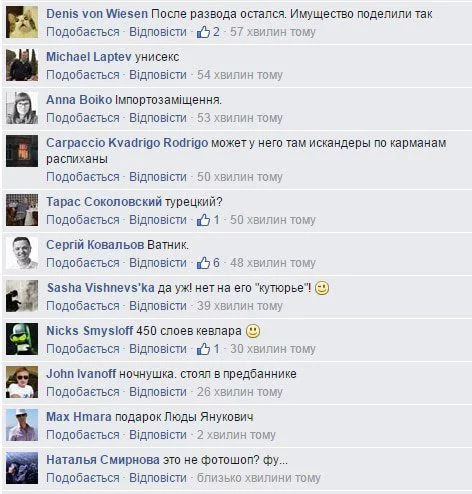472x494 pixels.
Task: Open Sasha Vishnevs'ka's profile name link
Action: [101, 288]
